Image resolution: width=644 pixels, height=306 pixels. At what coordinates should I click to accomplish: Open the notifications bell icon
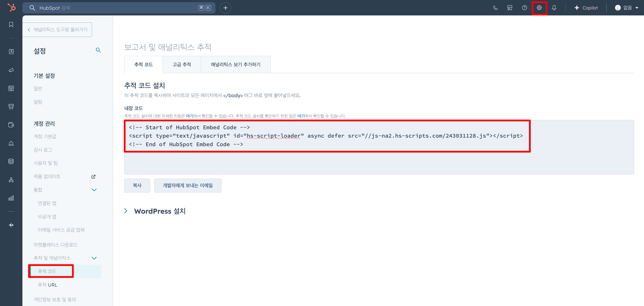pos(554,8)
